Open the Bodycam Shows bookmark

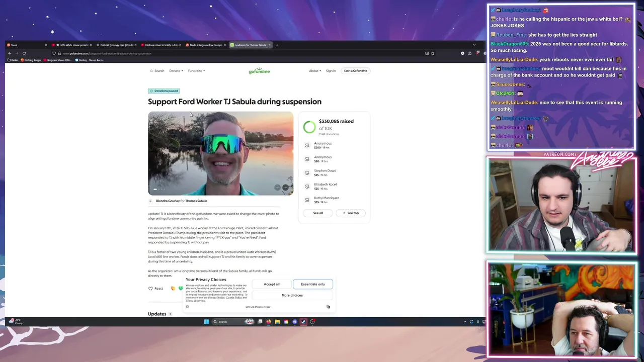pos(58,60)
